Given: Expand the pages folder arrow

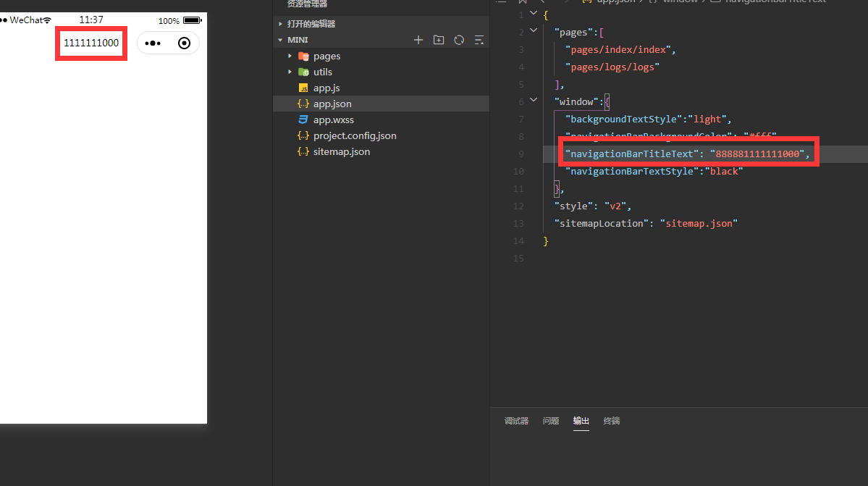Looking at the screenshot, I should [290, 56].
